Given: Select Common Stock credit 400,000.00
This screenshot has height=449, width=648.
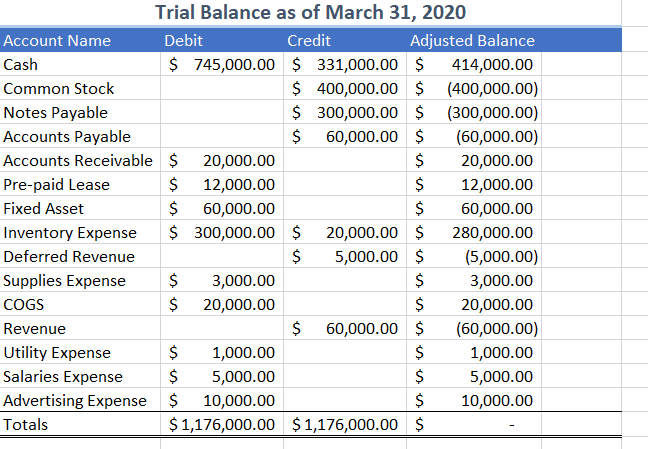Looking at the screenshot, I should pos(345,88).
